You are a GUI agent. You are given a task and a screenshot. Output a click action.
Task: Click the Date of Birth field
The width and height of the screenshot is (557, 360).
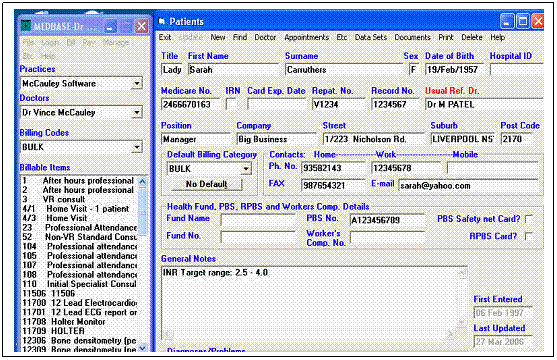pos(454,70)
